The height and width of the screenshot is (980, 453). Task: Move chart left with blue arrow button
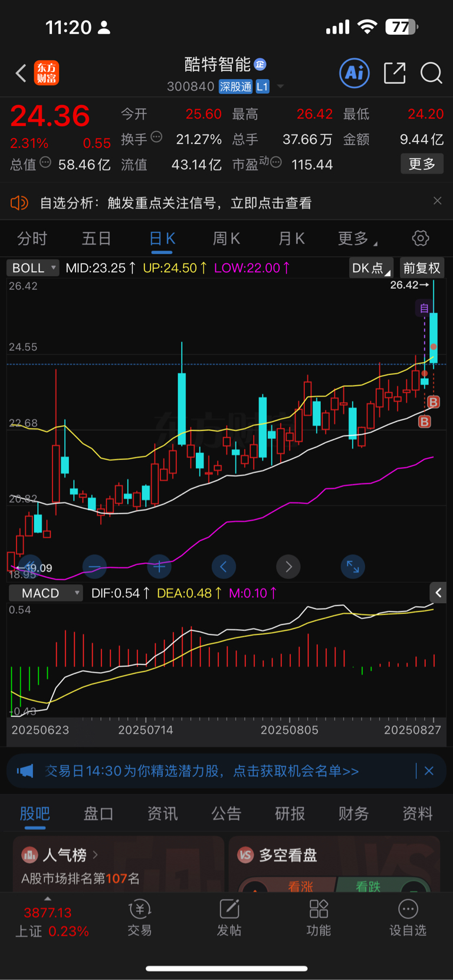pyautogui.click(x=224, y=567)
